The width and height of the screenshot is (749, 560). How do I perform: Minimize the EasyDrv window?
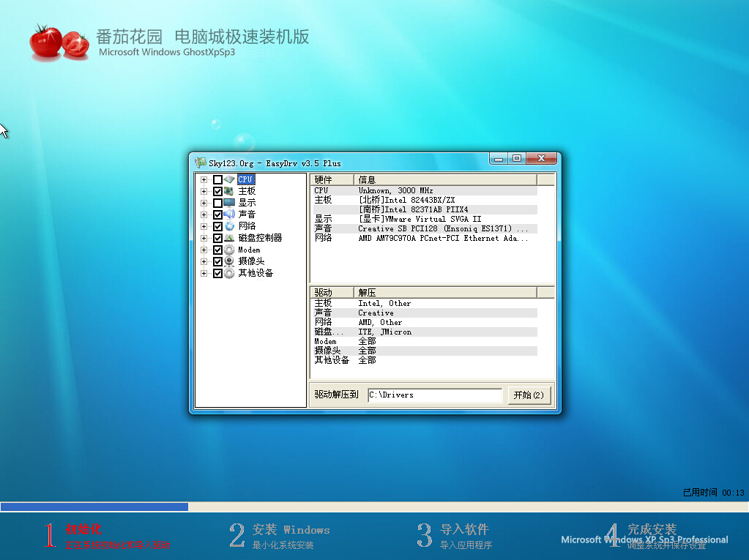click(x=499, y=159)
